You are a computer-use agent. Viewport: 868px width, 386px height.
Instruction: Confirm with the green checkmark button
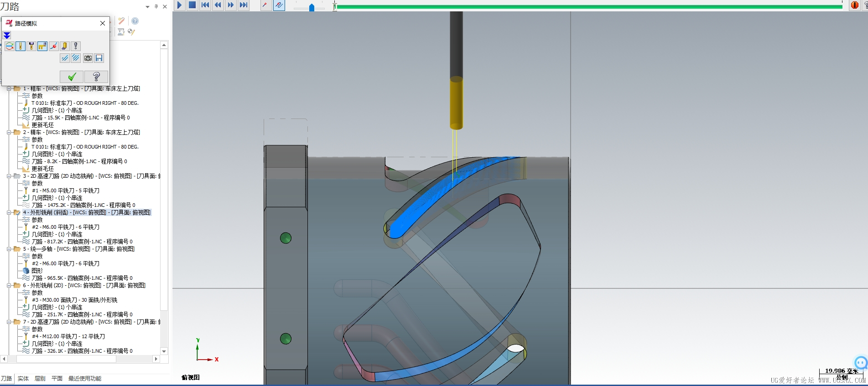(72, 77)
